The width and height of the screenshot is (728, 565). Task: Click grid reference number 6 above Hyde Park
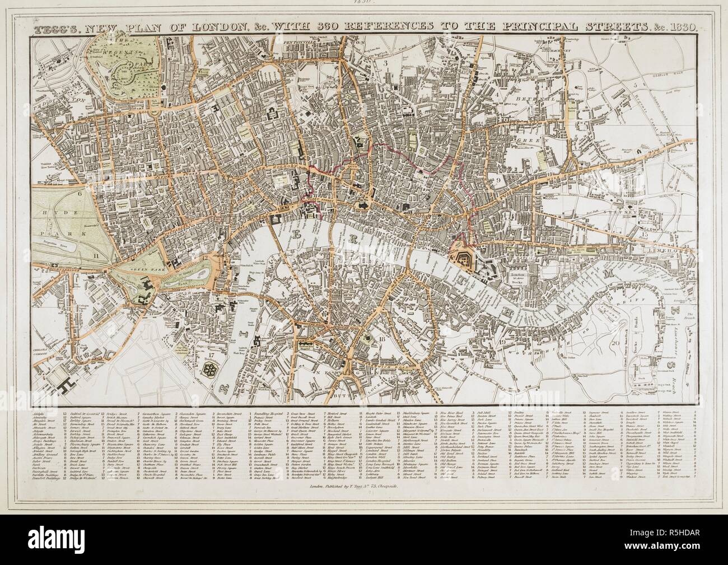pyautogui.click(x=81, y=193)
